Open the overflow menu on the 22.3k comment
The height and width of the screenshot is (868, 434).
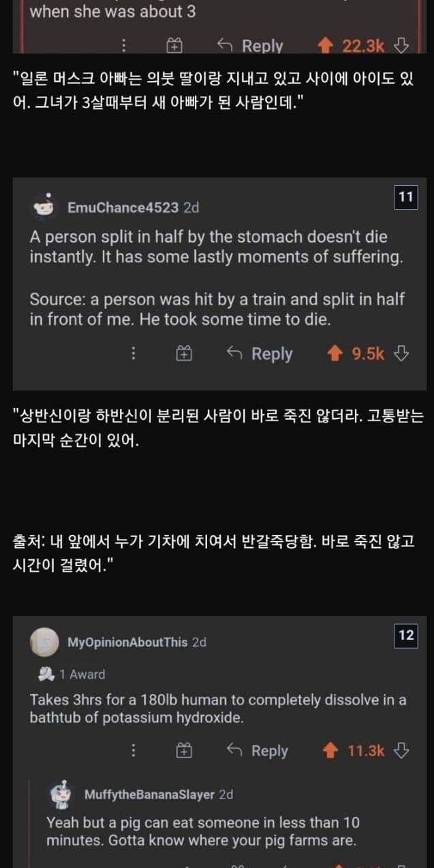coord(124,46)
